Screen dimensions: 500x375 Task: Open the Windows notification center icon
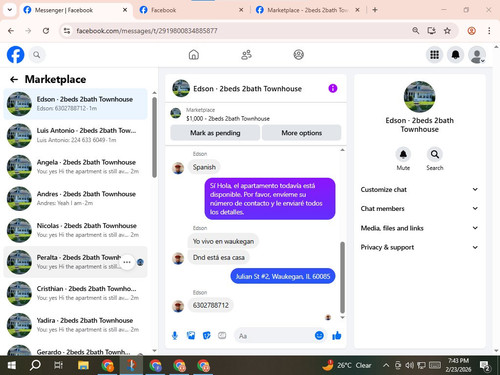(x=485, y=366)
